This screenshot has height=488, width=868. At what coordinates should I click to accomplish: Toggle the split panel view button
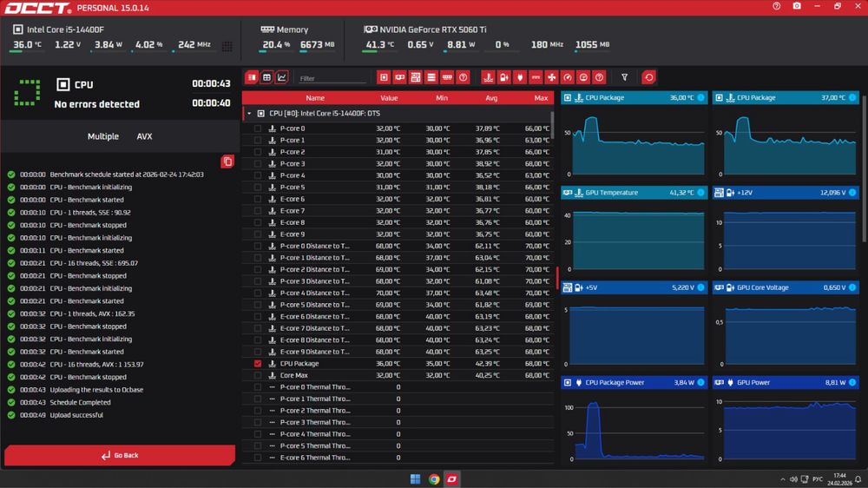pos(252,77)
